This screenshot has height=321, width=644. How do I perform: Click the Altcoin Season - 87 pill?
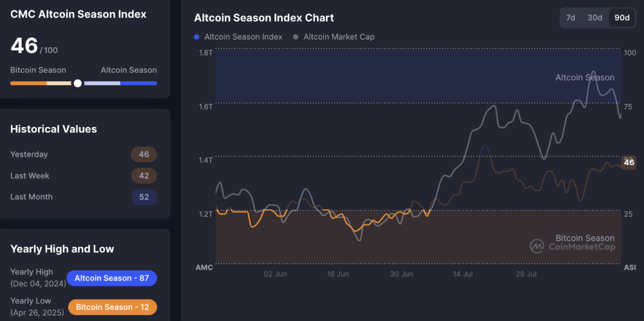pyautogui.click(x=111, y=278)
